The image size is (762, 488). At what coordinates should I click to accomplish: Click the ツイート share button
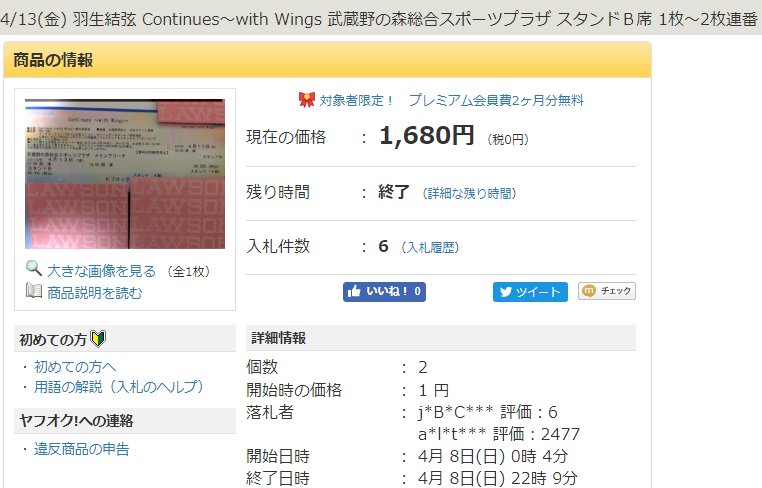pos(530,292)
